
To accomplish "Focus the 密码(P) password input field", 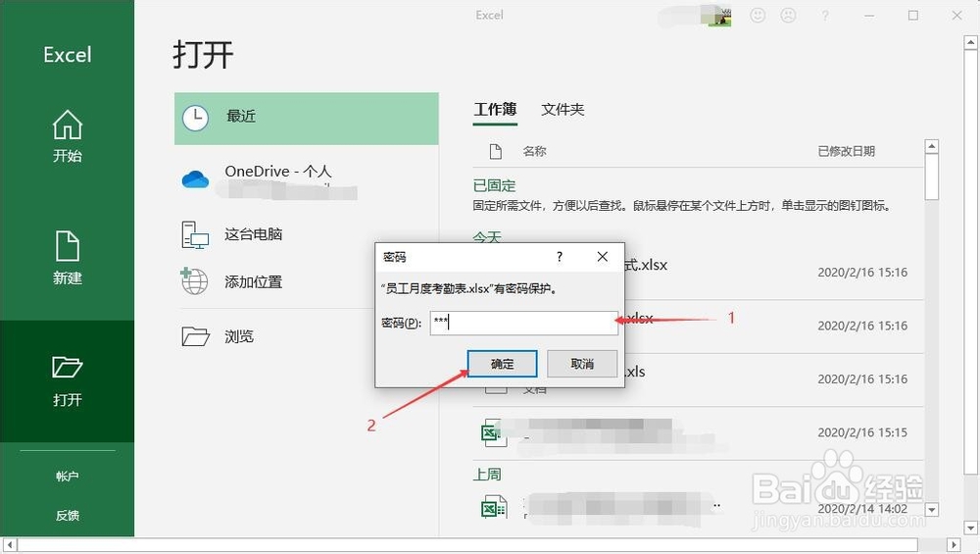I will [x=523, y=323].
